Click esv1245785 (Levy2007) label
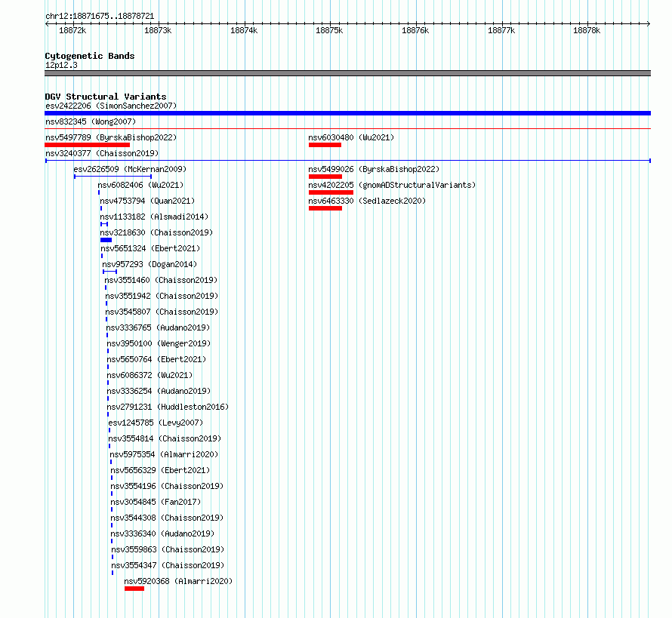The image size is (672, 618). tap(156, 423)
